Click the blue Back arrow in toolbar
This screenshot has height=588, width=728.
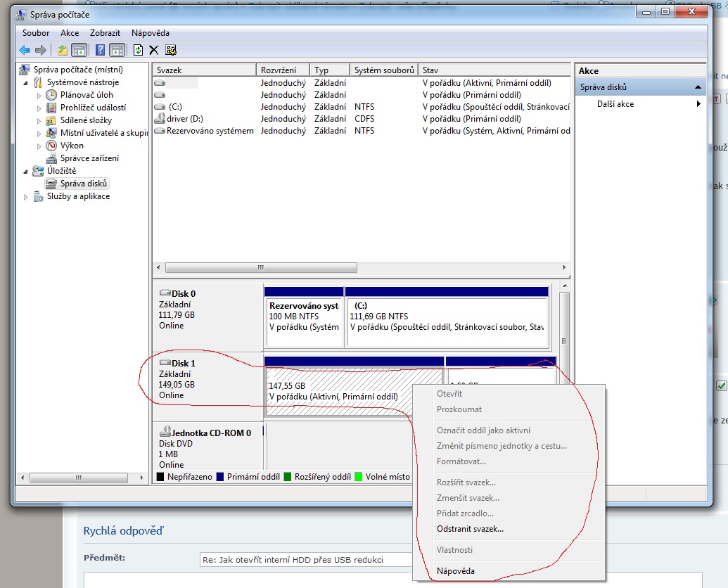point(25,50)
